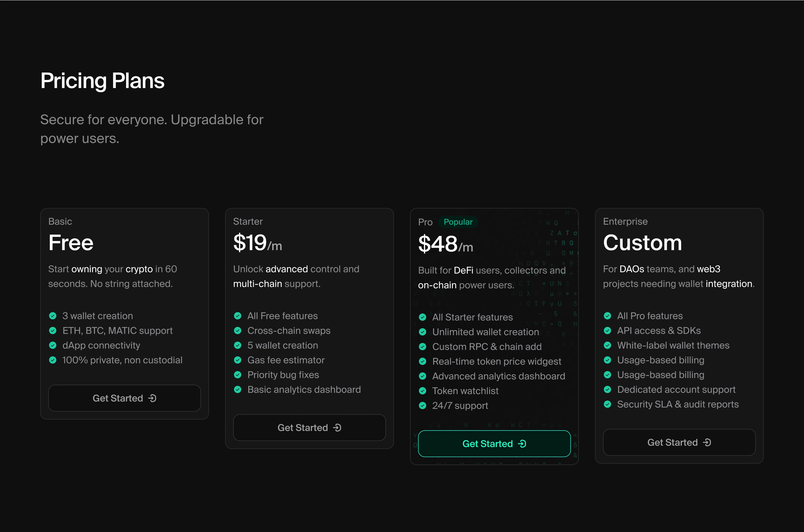804x532 pixels.
Task: Click the Popular badge on Pro plan
Action: [x=458, y=222]
